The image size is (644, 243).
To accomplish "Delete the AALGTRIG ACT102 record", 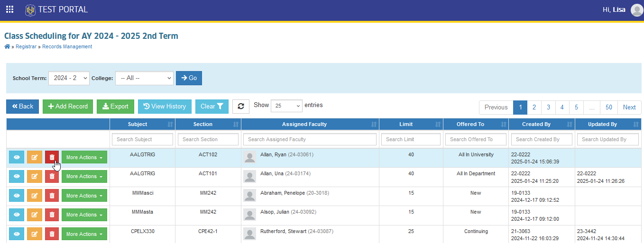I will [52, 157].
